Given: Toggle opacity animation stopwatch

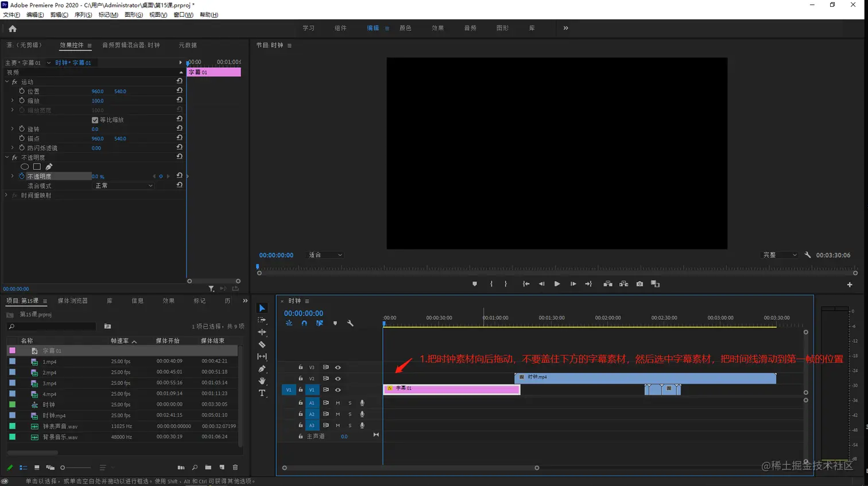Looking at the screenshot, I should [22, 176].
